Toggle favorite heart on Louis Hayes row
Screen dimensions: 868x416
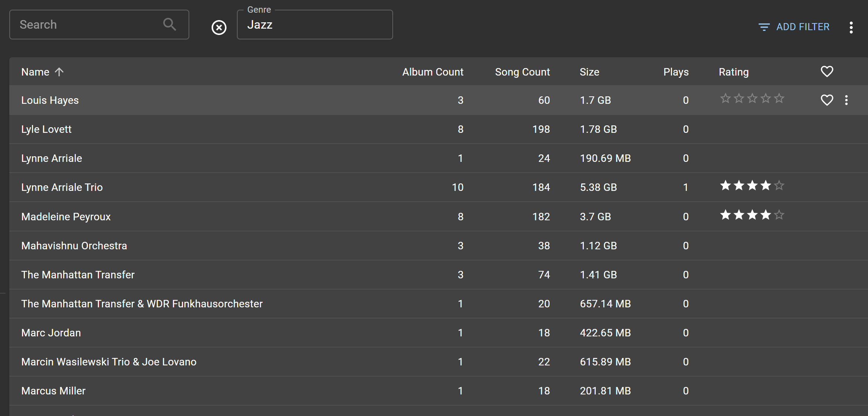click(827, 100)
